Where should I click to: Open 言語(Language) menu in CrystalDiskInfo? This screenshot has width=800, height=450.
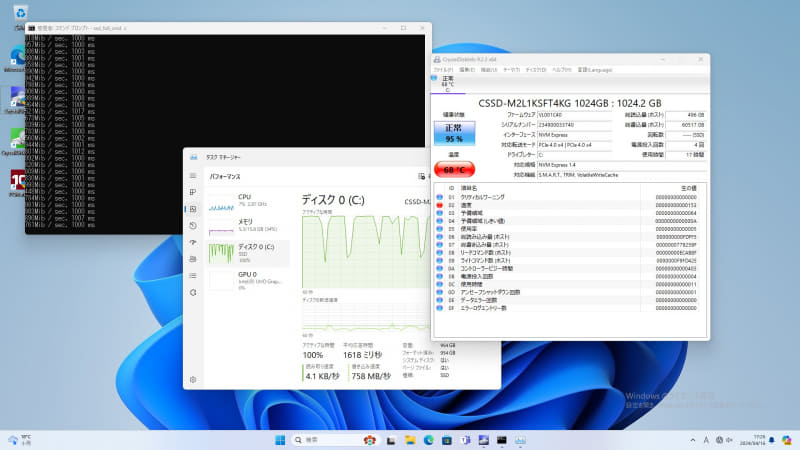(x=595, y=70)
